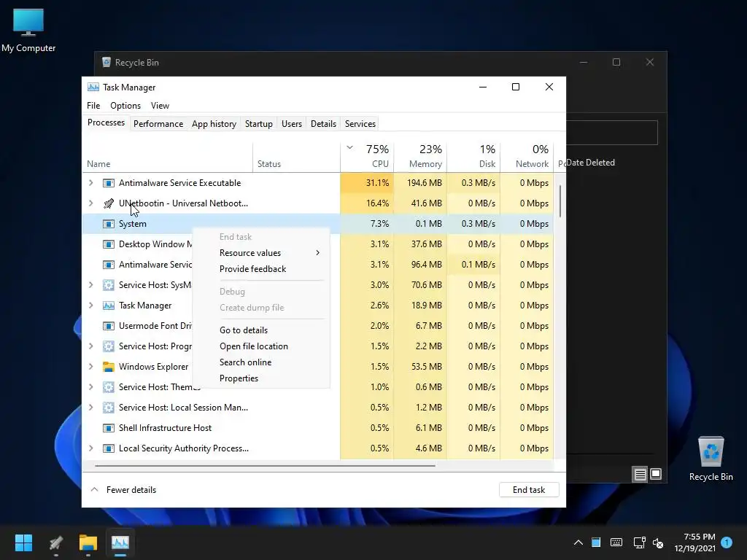Choose Provide feedback in context menu
This screenshot has width=747, height=560.
click(x=261, y=269)
